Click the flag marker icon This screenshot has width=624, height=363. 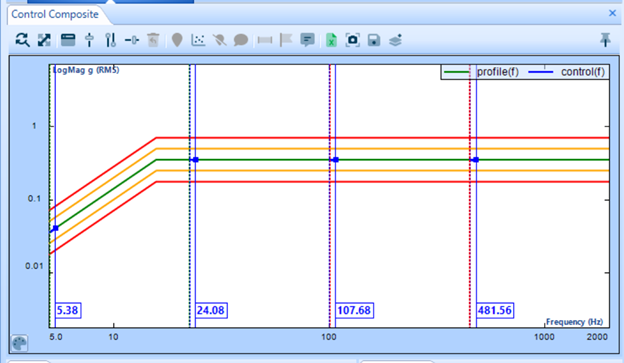pos(286,40)
